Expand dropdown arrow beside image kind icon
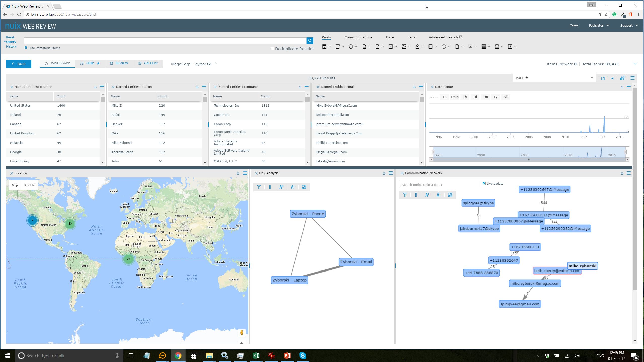644x362 pixels. pos(409,47)
